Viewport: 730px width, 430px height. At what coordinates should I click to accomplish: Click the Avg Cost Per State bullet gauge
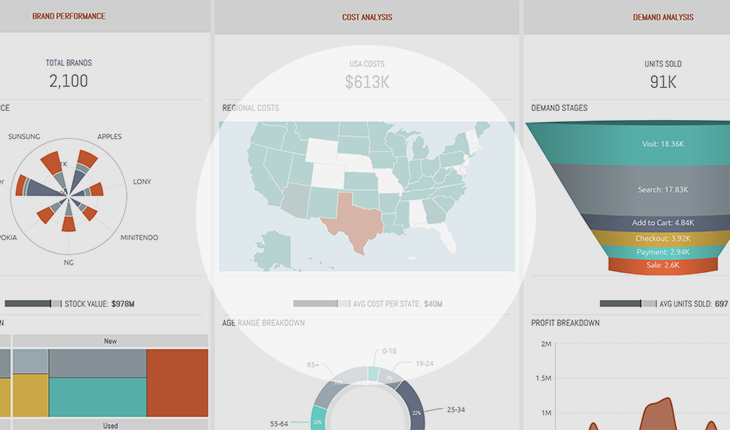[x=322, y=304]
